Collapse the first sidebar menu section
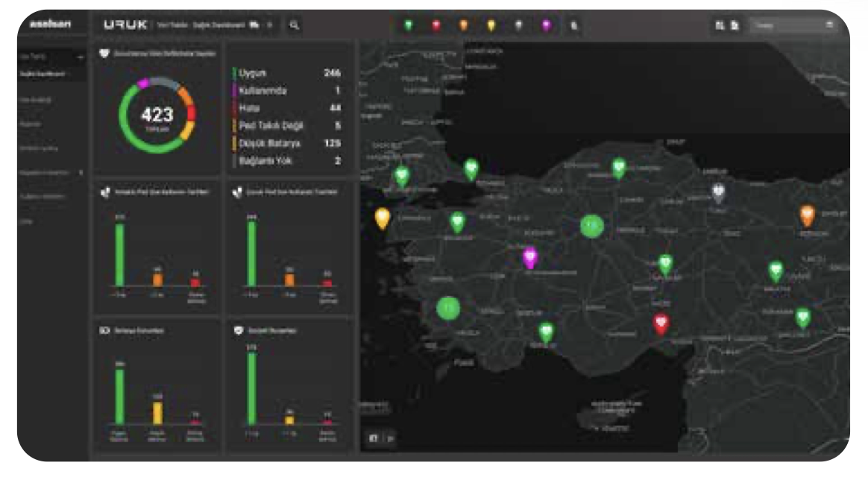Screen dimensions: 868x483 click(80, 57)
